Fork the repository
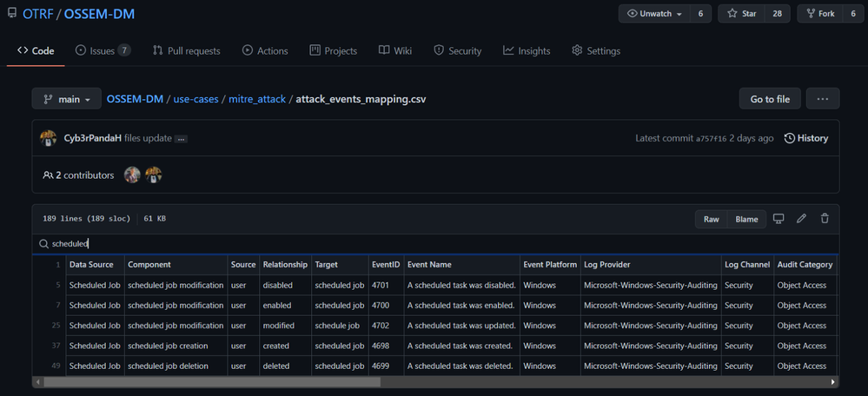Screen dimensions: 868x396 [x=820, y=14]
